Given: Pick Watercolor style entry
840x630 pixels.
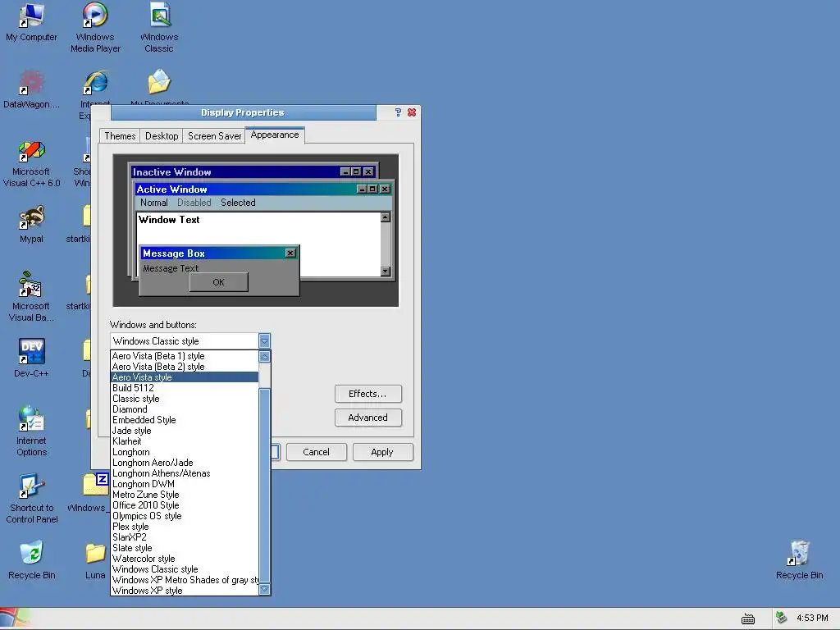Looking at the screenshot, I should point(185,559).
